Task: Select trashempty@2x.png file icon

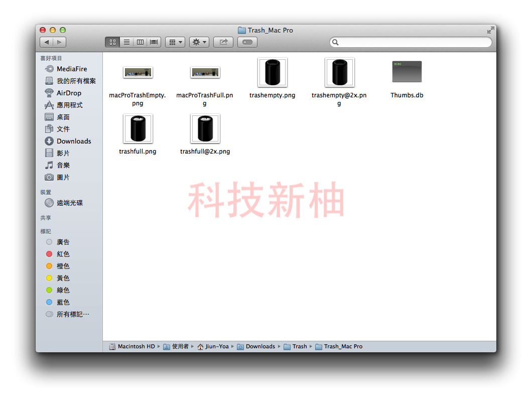Action: tap(340, 72)
